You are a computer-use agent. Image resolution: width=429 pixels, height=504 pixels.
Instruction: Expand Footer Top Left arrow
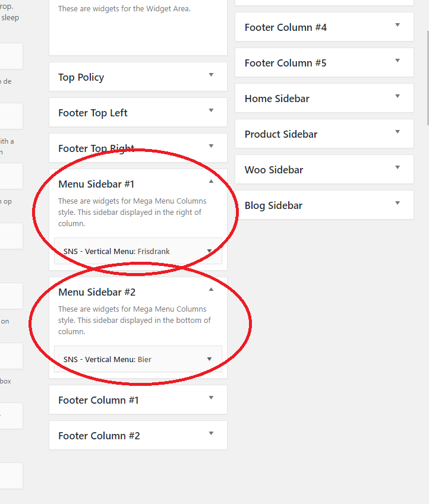(x=210, y=111)
